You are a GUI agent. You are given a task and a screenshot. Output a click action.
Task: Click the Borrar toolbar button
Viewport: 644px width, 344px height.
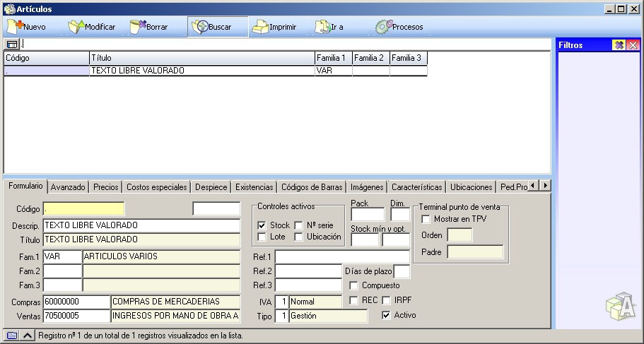pos(149,27)
